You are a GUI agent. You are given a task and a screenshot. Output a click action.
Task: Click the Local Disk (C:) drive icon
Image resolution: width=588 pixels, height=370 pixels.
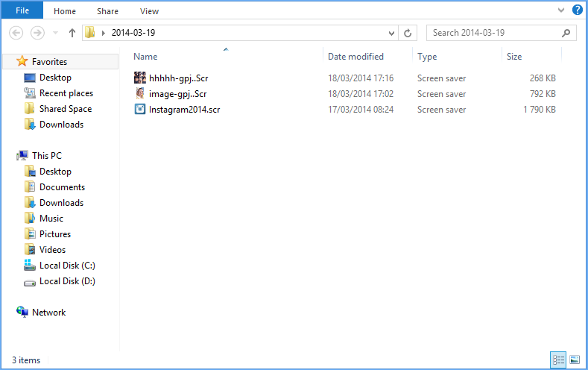tap(30, 265)
